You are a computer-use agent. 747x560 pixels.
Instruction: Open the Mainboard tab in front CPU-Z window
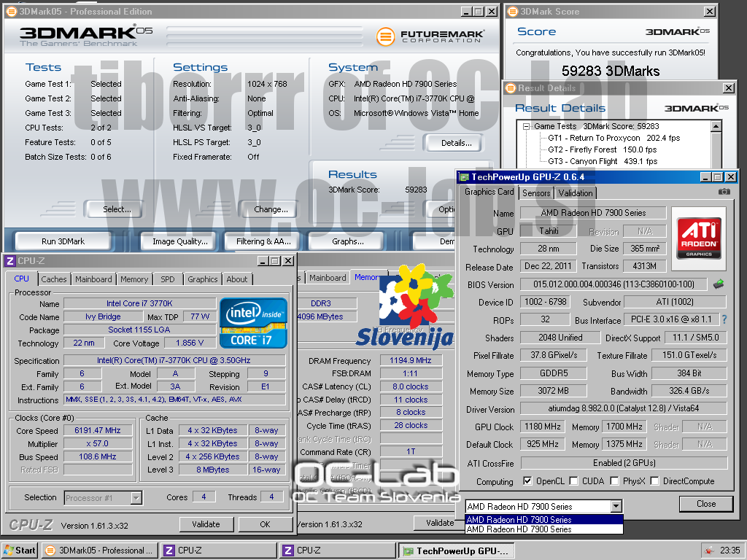point(93,279)
